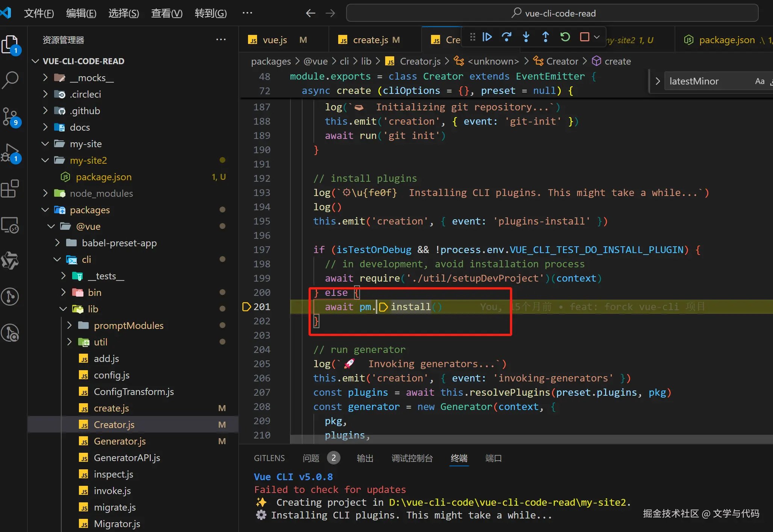
Task: Expand the find widget replace toggle
Action: [x=658, y=81]
